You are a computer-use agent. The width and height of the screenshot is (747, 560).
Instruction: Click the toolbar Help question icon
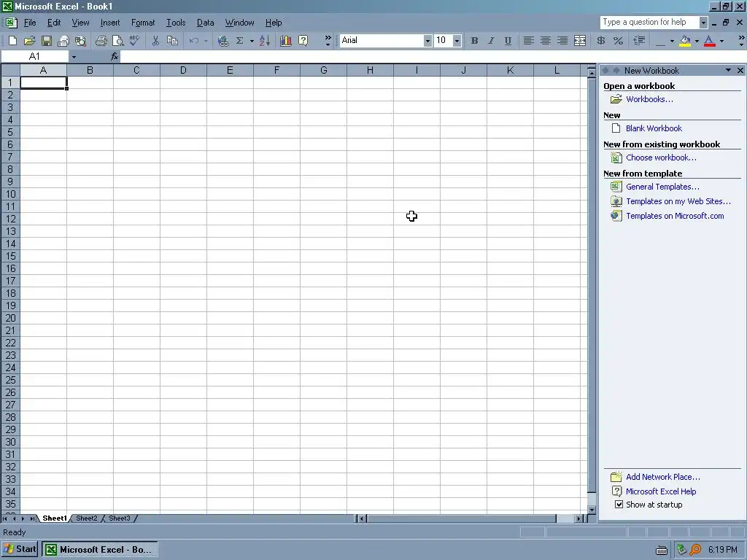click(x=303, y=41)
